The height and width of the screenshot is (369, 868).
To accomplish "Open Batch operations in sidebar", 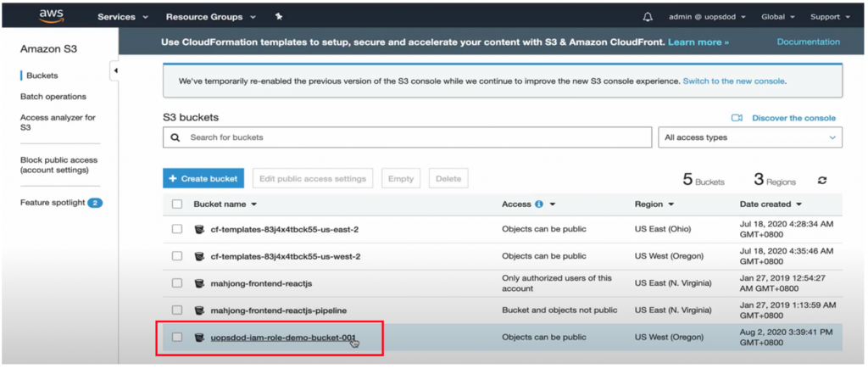I will pyautogui.click(x=53, y=97).
